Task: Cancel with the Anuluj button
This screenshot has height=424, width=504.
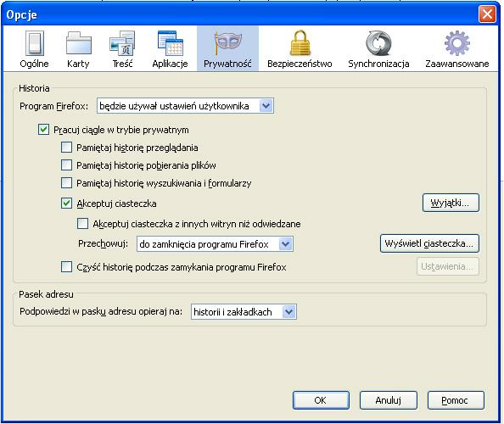Action: click(x=389, y=400)
